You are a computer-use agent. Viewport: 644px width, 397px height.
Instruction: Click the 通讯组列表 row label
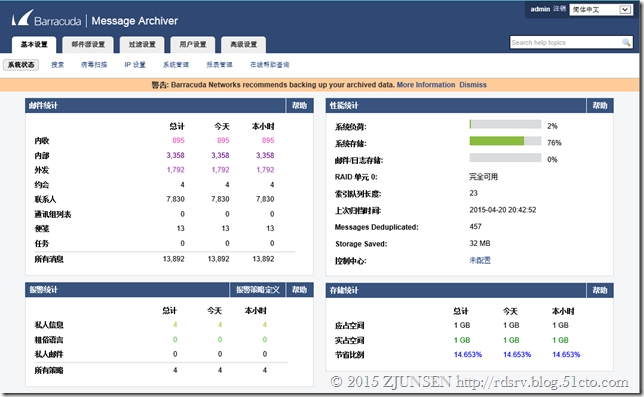(53, 214)
